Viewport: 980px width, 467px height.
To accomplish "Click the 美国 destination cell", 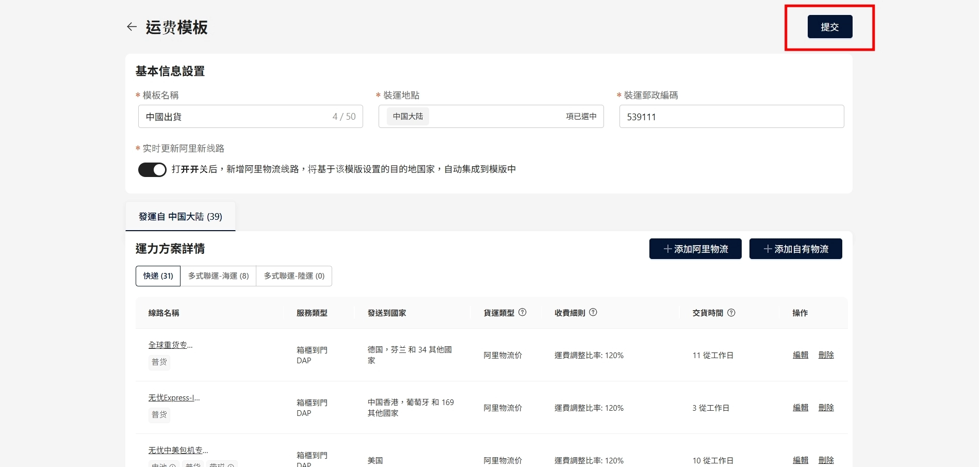I will pos(375,460).
